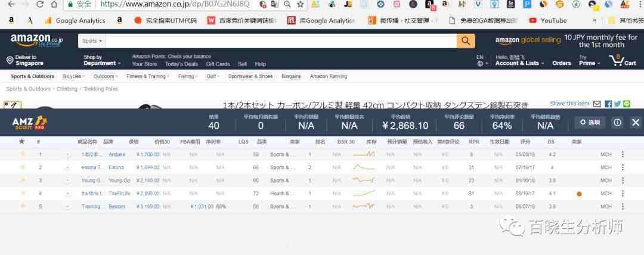Expand the Fishing submenu
This screenshot has height=255, width=644.
pos(188,76)
